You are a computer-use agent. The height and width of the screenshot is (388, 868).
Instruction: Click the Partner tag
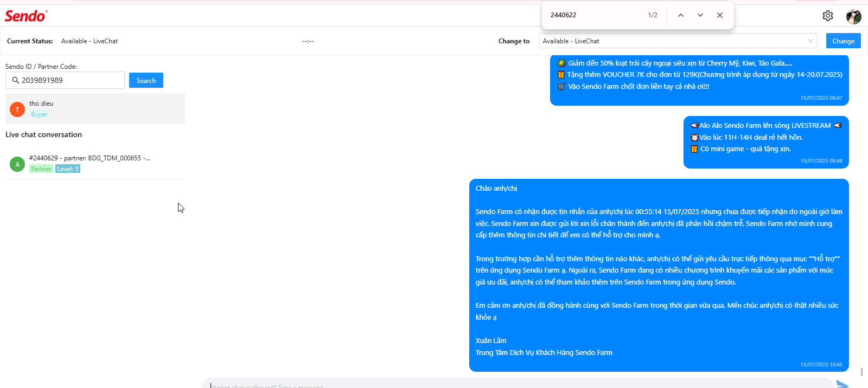click(x=41, y=169)
